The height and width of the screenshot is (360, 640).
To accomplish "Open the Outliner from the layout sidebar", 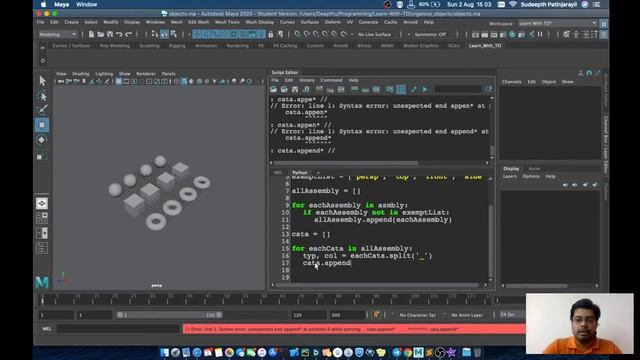I will pos(42,248).
